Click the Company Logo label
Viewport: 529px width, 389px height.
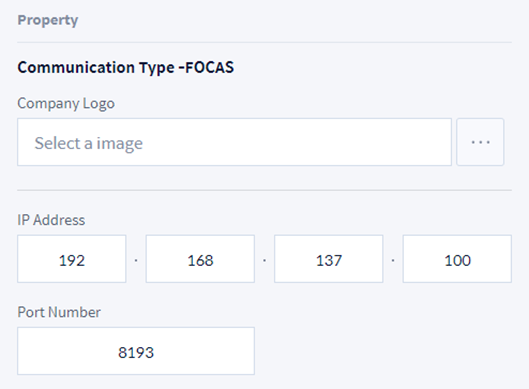pyautogui.click(x=66, y=104)
